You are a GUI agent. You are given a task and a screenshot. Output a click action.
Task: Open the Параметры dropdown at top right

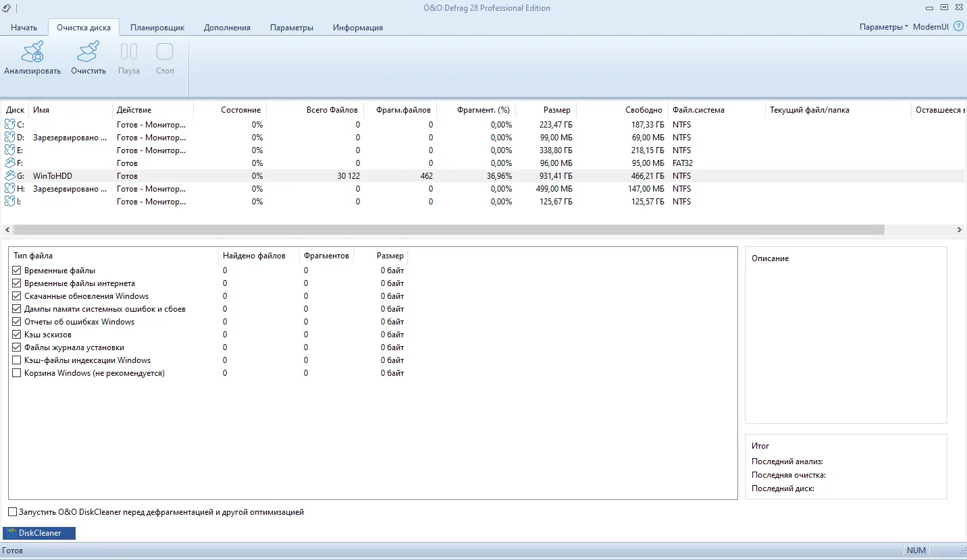(x=884, y=27)
